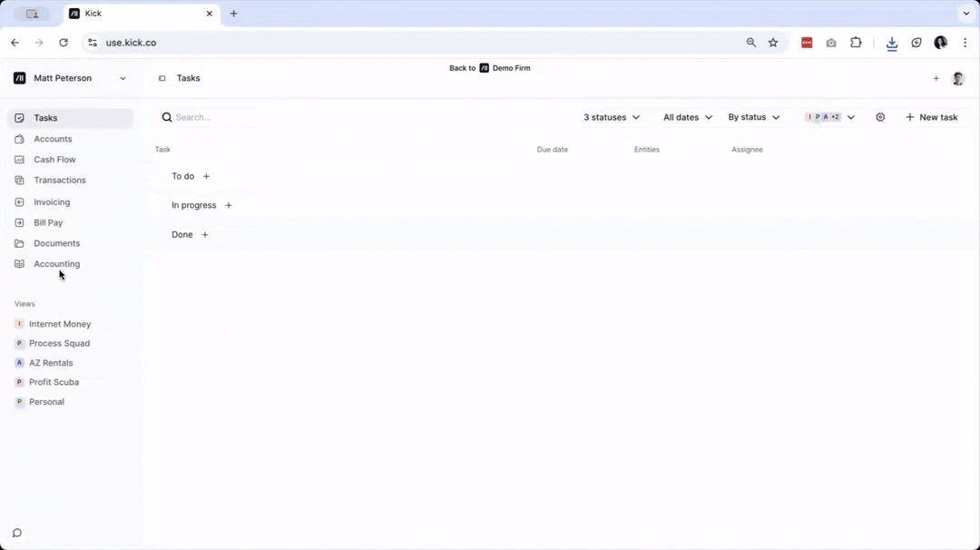
Task: Expand the 3 statuses filter dropdown
Action: (x=611, y=117)
